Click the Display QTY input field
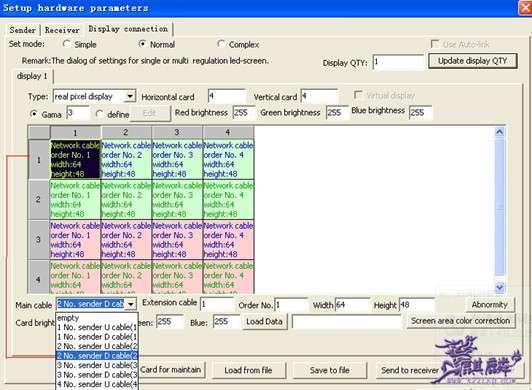 point(398,62)
